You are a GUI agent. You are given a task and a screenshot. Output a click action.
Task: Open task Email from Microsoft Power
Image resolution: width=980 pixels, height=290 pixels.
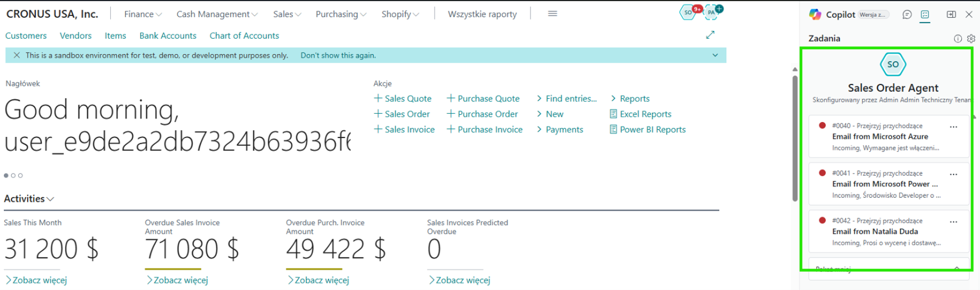[888, 184]
